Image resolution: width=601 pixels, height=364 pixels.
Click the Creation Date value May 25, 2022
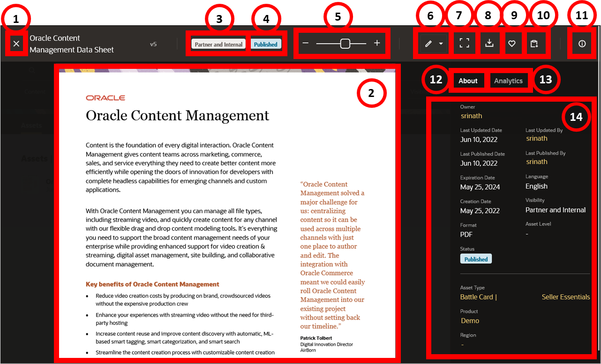480,211
